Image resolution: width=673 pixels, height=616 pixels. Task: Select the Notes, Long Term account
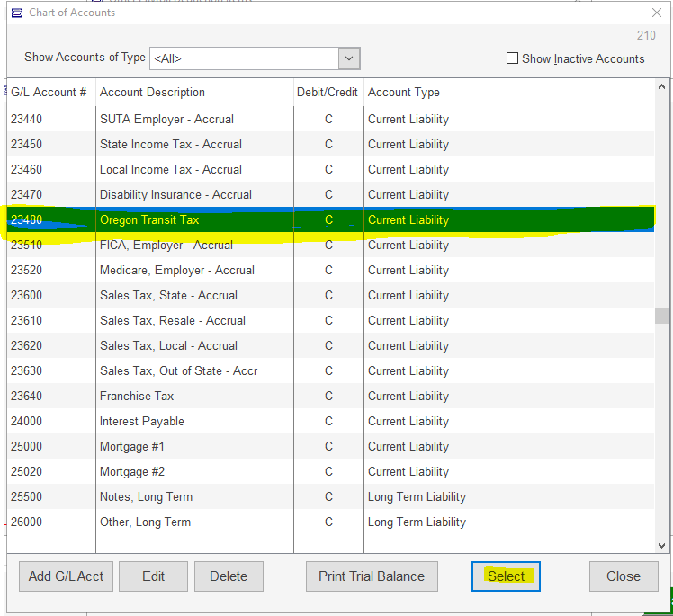pos(146,496)
